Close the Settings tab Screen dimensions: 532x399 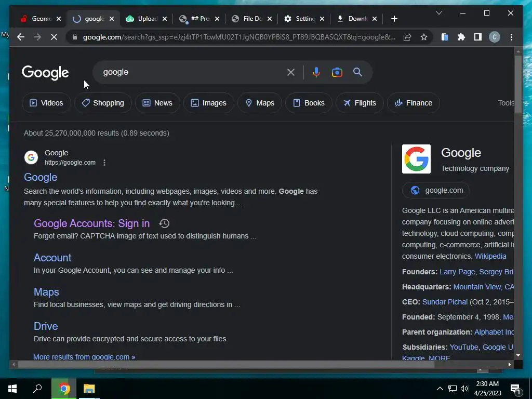322,19
